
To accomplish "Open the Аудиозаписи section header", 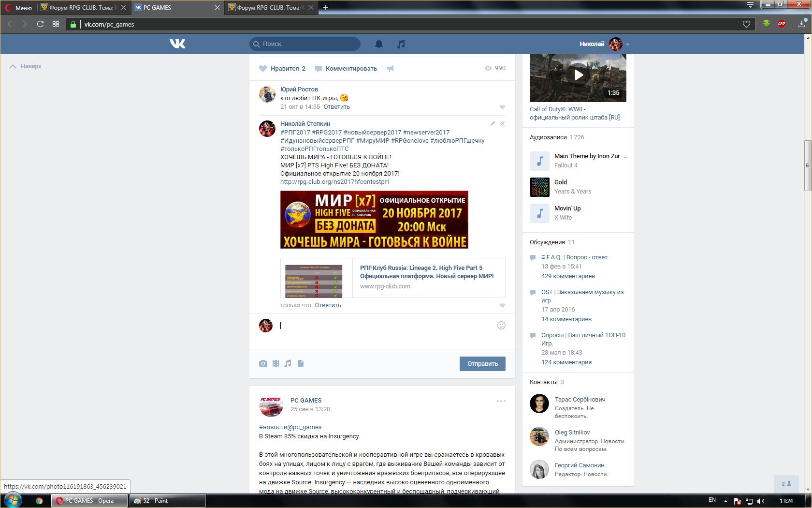I will pos(548,137).
